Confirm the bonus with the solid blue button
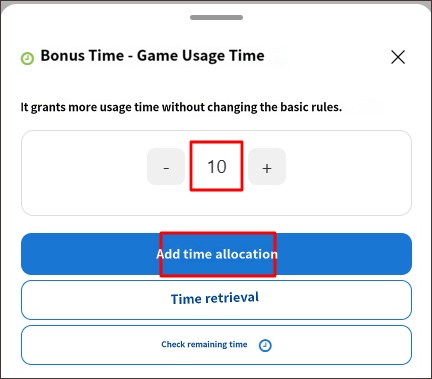The width and height of the screenshot is (432, 379). 216,254
